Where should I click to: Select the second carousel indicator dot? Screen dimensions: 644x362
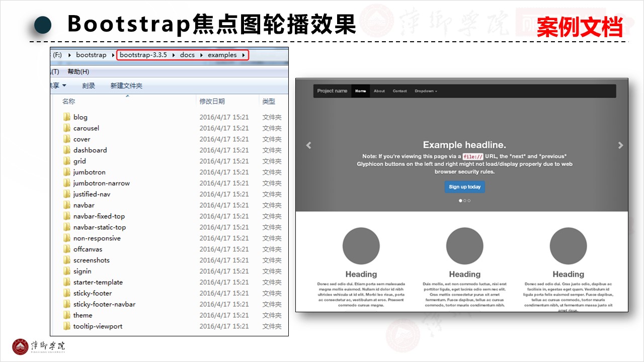pos(465,201)
